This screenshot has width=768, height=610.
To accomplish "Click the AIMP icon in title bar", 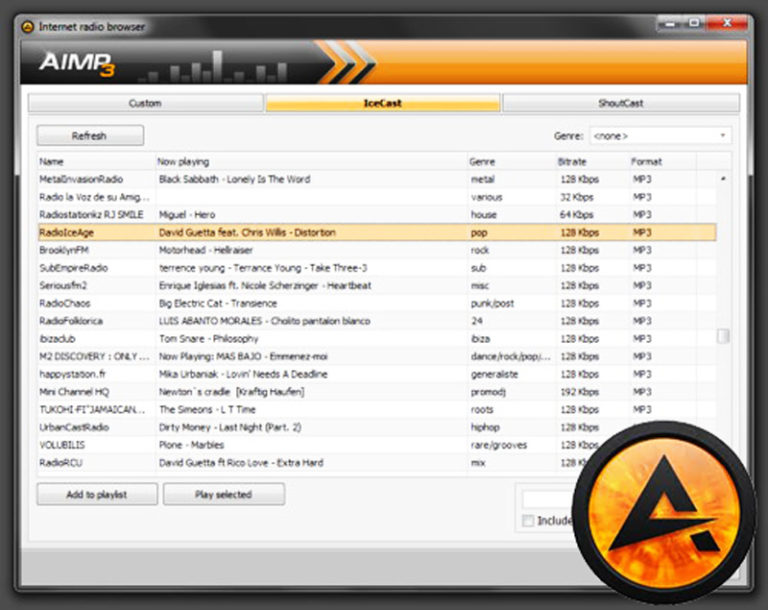I will (x=27, y=27).
